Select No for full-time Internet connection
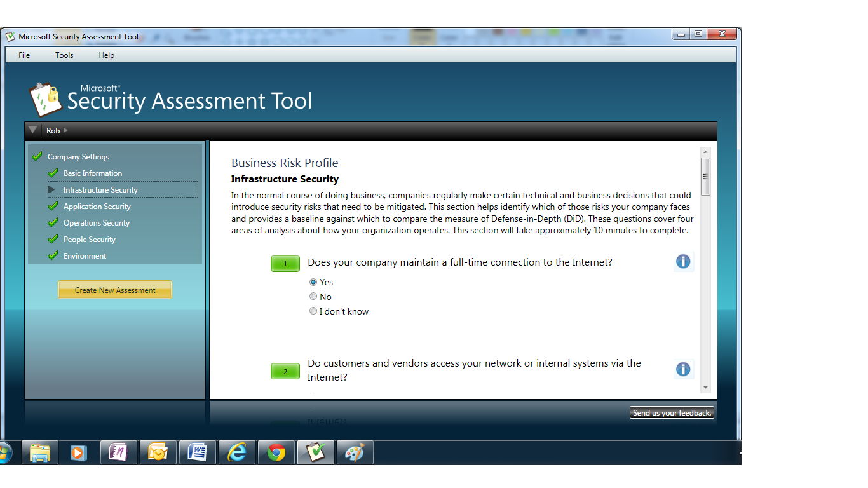 pyautogui.click(x=313, y=297)
